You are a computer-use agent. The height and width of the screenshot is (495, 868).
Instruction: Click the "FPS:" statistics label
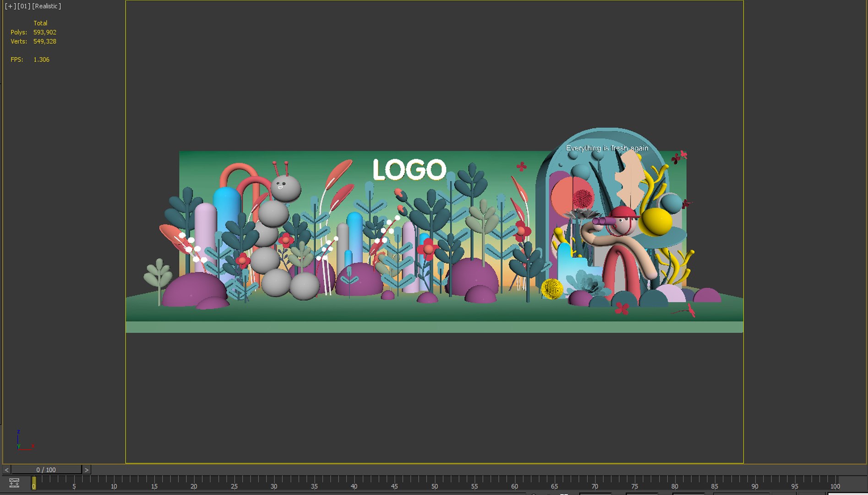coord(17,60)
